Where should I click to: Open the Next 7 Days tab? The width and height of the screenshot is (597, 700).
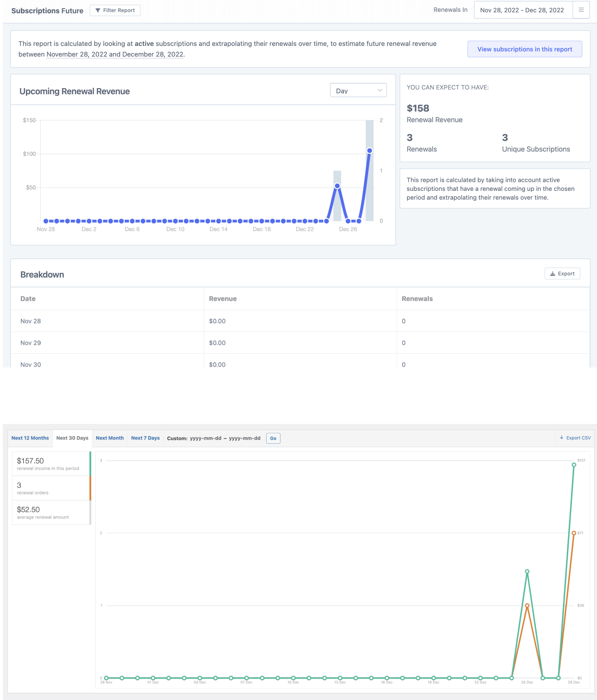click(x=145, y=438)
